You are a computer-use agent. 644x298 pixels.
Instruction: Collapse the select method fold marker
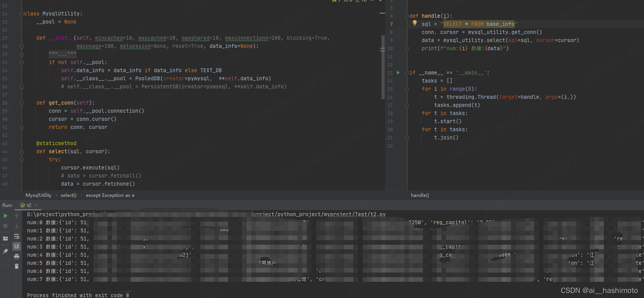click(22, 152)
